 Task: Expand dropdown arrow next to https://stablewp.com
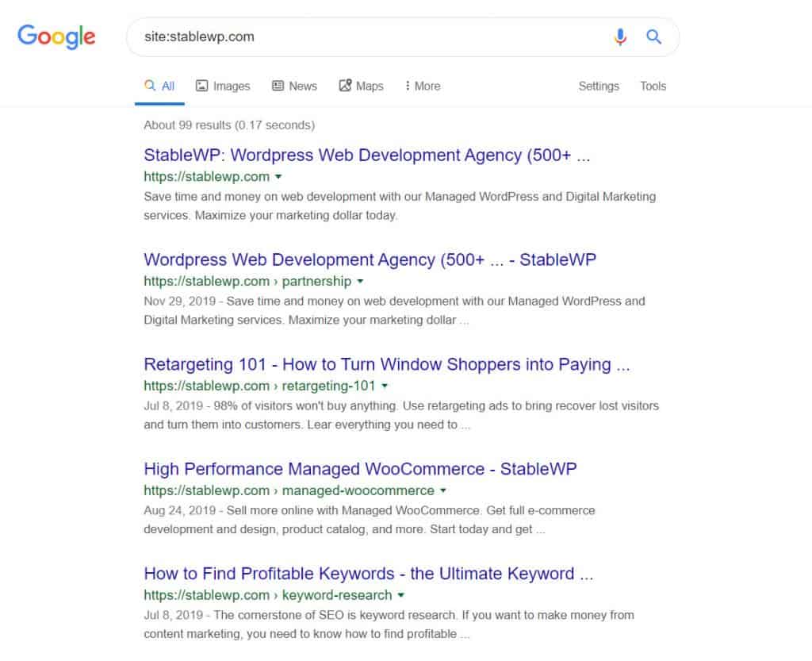point(278,177)
